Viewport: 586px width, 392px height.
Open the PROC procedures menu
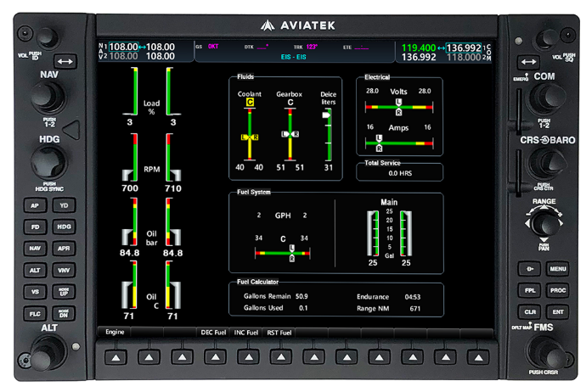coord(556,290)
